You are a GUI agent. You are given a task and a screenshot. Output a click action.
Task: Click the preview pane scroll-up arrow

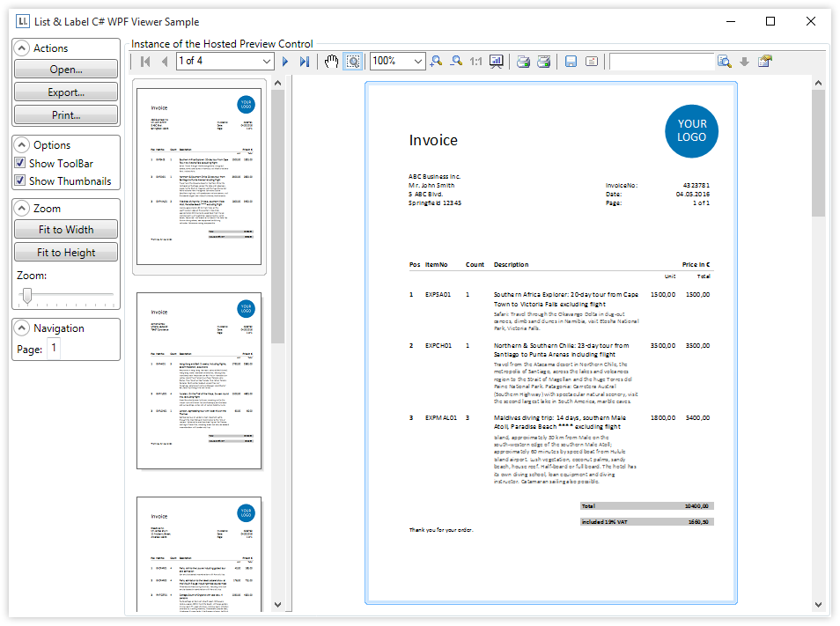[818, 83]
